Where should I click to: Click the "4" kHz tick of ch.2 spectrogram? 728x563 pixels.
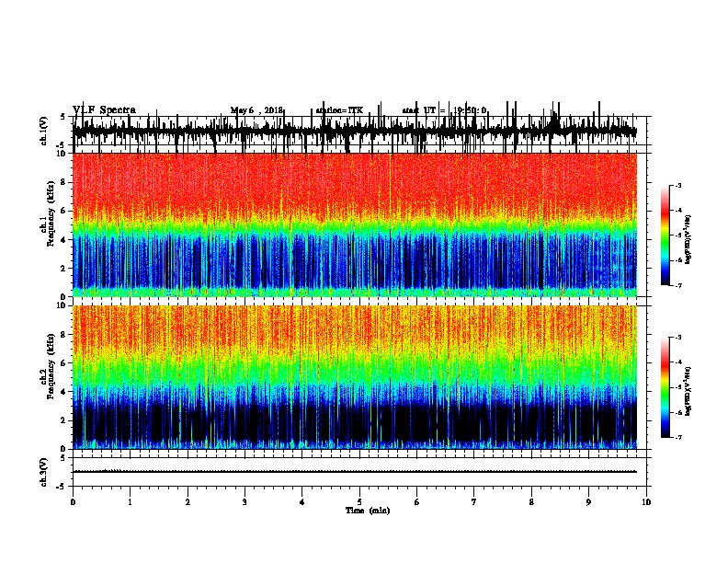point(63,392)
